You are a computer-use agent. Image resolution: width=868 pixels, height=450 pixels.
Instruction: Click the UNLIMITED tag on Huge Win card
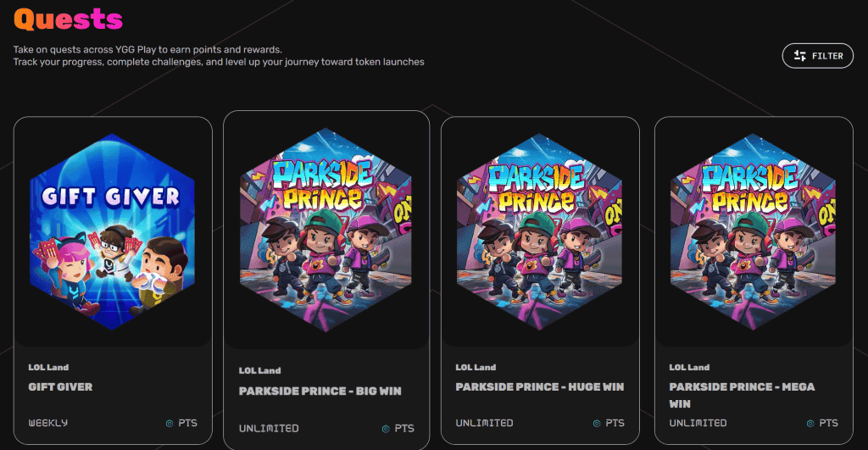pos(484,423)
